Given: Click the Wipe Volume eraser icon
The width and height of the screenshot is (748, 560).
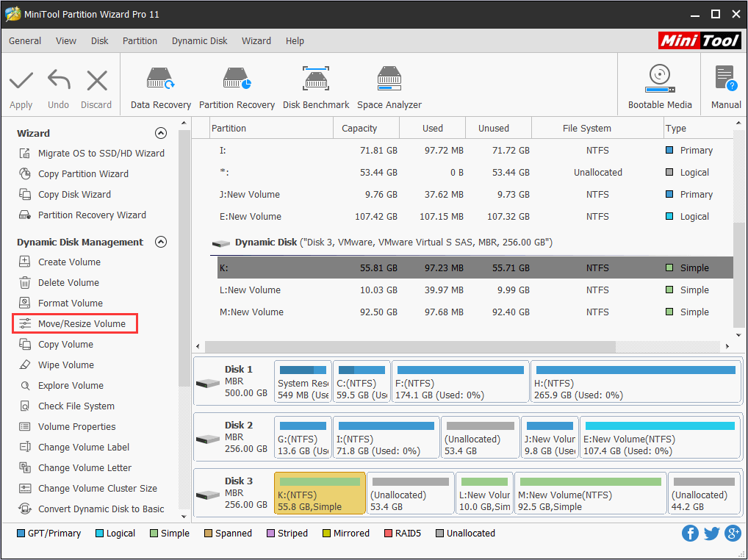Looking at the screenshot, I should 24,365.
